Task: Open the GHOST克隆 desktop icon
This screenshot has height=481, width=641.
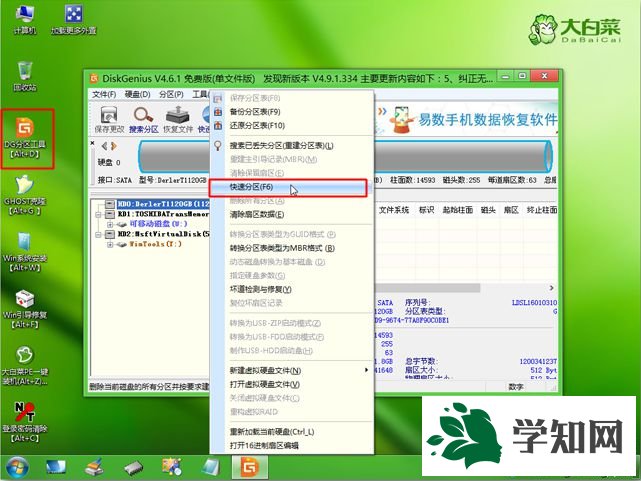Action: click(x=25, y=195)
